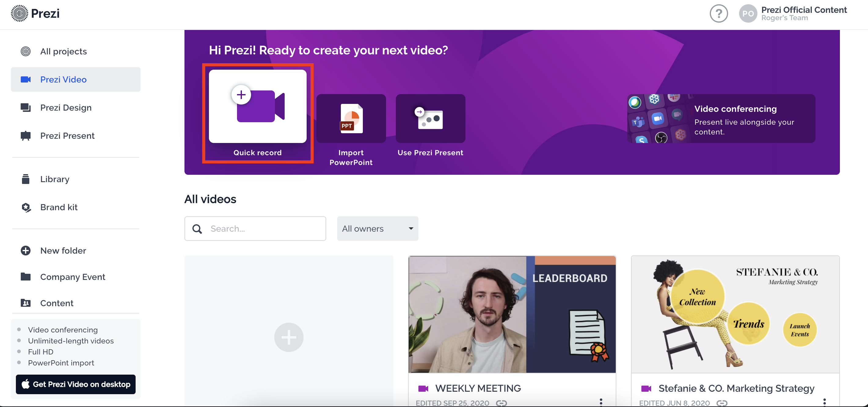Open Prezi Present sidebar item
The image size is (868, 407).
click(x=67, y=136)
